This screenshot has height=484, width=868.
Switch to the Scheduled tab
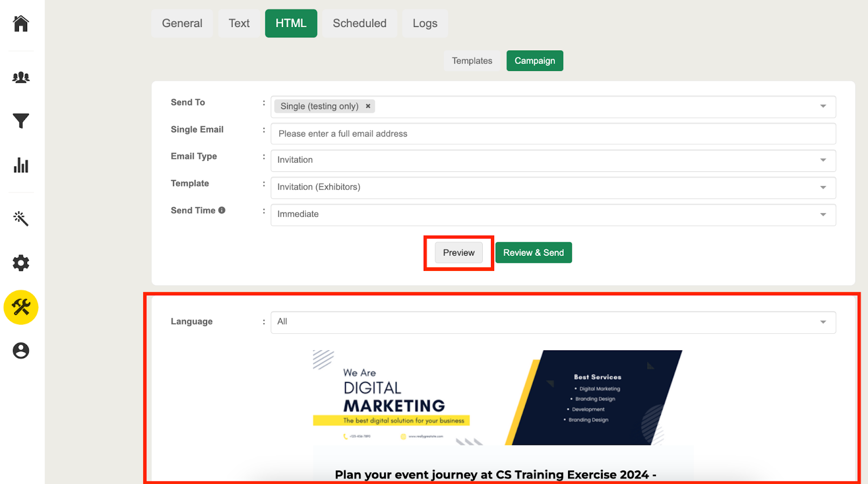pyautogui.click(x=359, y=23)
